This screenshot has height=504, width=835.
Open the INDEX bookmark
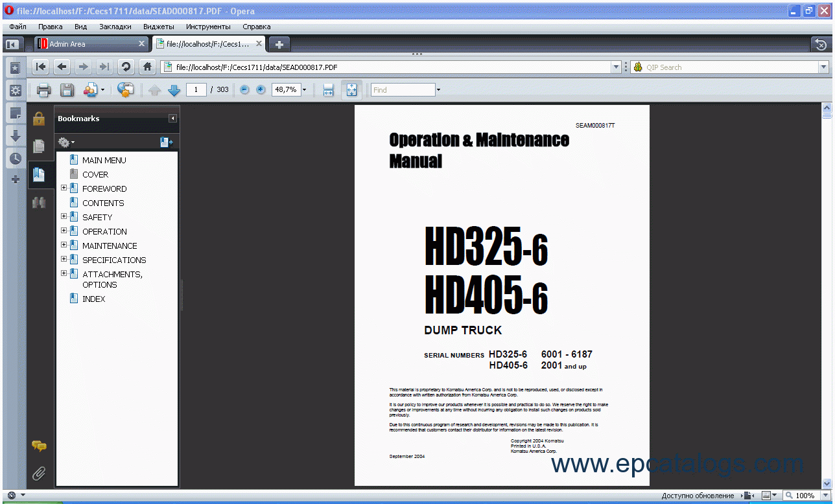point(93,299)
